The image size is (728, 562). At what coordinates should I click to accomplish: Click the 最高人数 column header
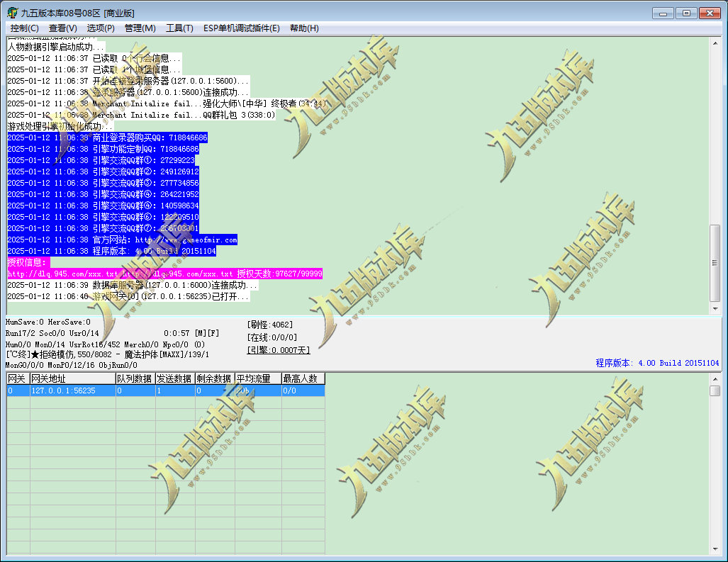click(x=303, y=378)
